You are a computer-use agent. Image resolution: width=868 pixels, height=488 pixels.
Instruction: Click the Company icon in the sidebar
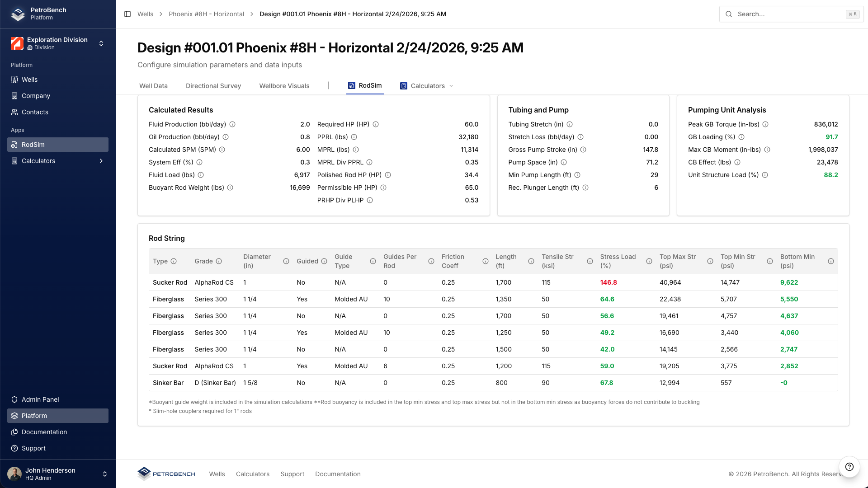tap(15, 96)
